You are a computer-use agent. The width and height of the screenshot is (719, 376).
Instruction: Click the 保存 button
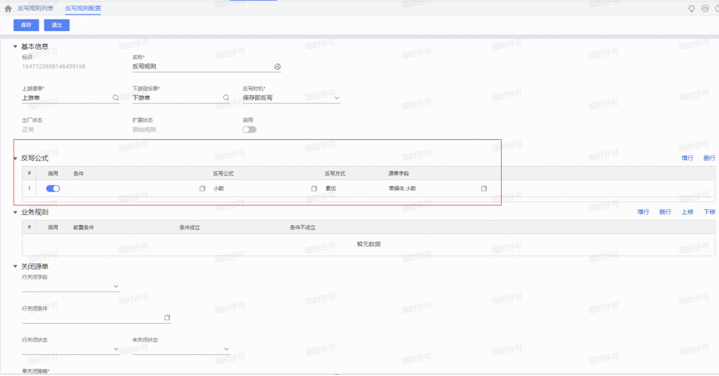(26, 25)
